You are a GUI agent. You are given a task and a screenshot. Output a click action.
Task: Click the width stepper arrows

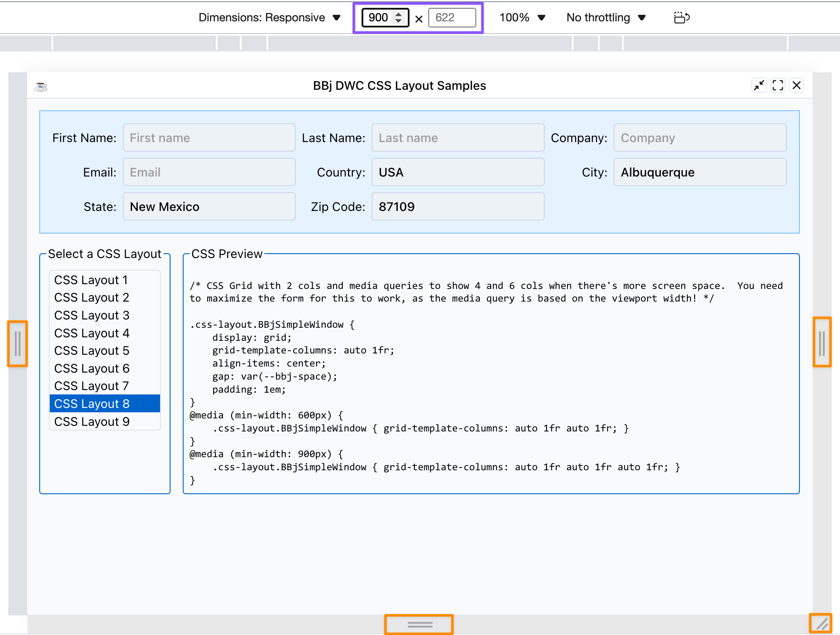(398, 18)
